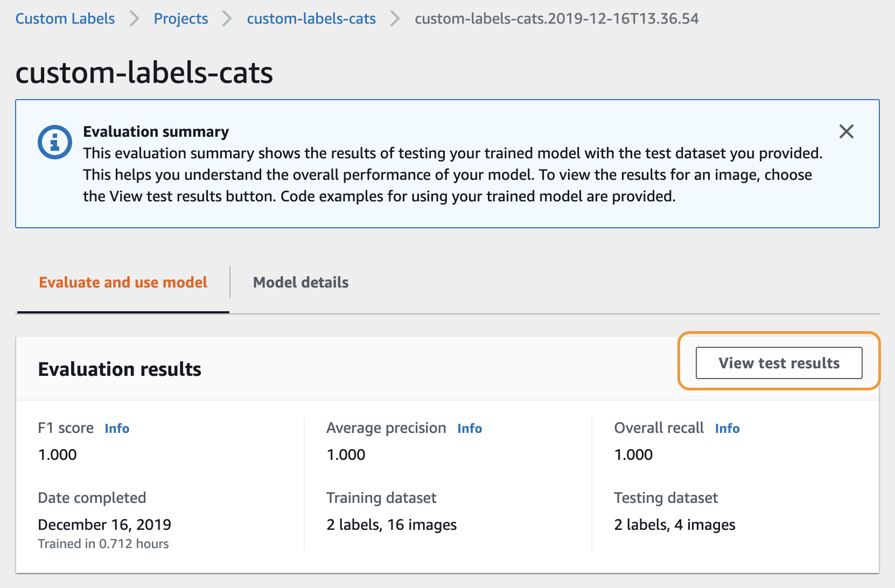This screenshot has height=588, width=895.
Task: Show Info for Average precision
Action: pyautogui.click(x=470, y=429)
